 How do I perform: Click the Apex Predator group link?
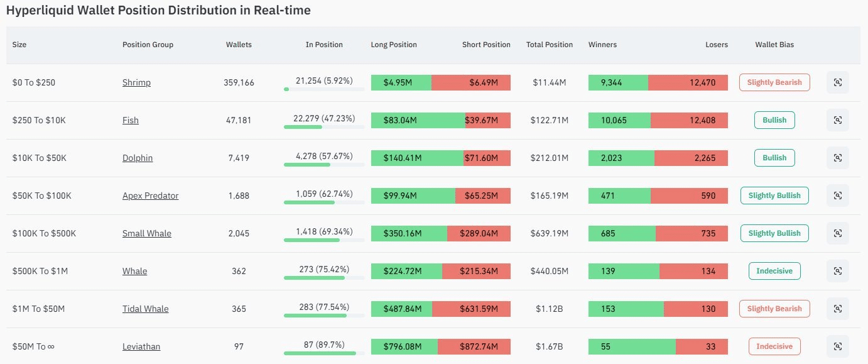pos(150,196)
